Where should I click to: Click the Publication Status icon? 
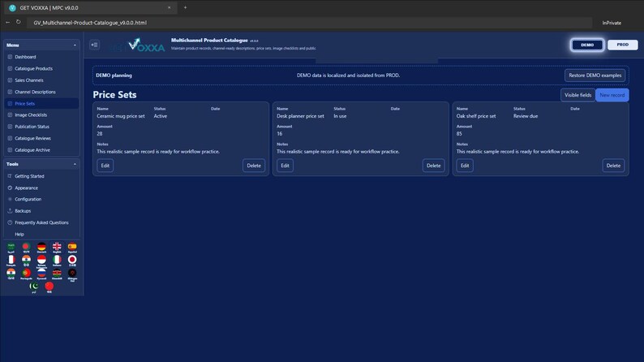click(10, 127)
